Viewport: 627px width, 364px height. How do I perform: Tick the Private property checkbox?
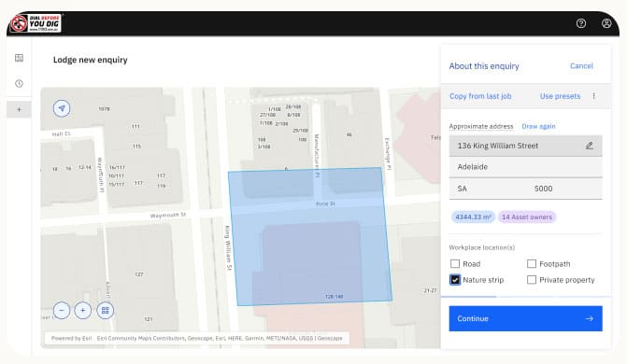click(x=532, y=280)
